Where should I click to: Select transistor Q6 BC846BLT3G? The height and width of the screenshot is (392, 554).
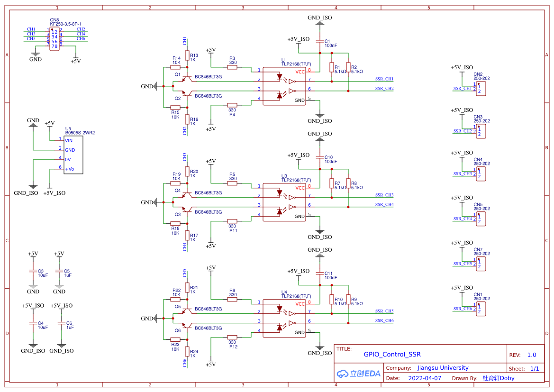click(x=187, y=326)
